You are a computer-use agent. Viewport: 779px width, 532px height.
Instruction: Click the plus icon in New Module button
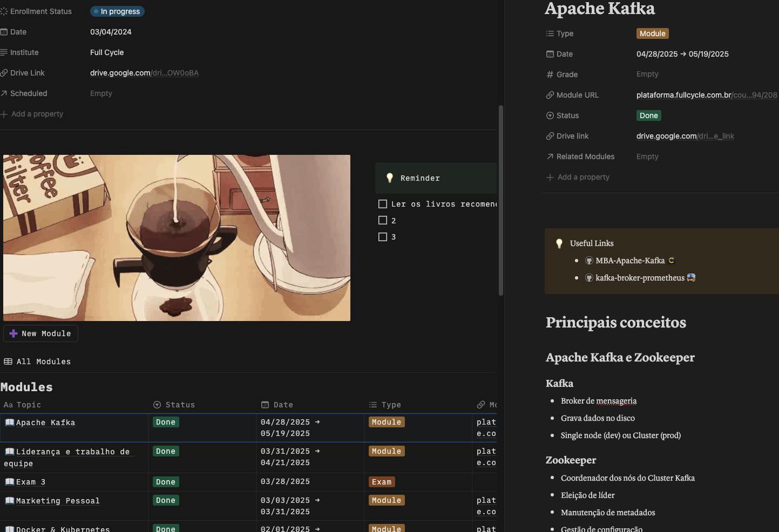[13, 333]
